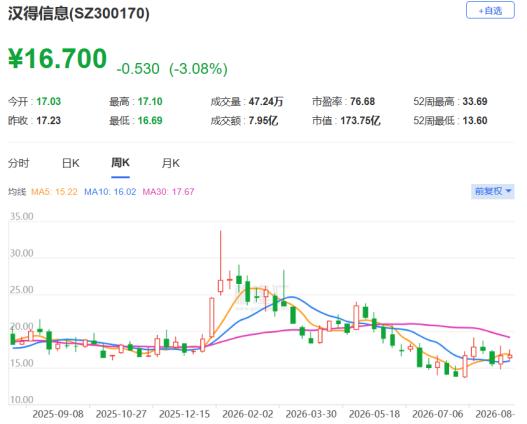
Task: Click the 市盈率 value 76.68
Action: click(362, 101)
